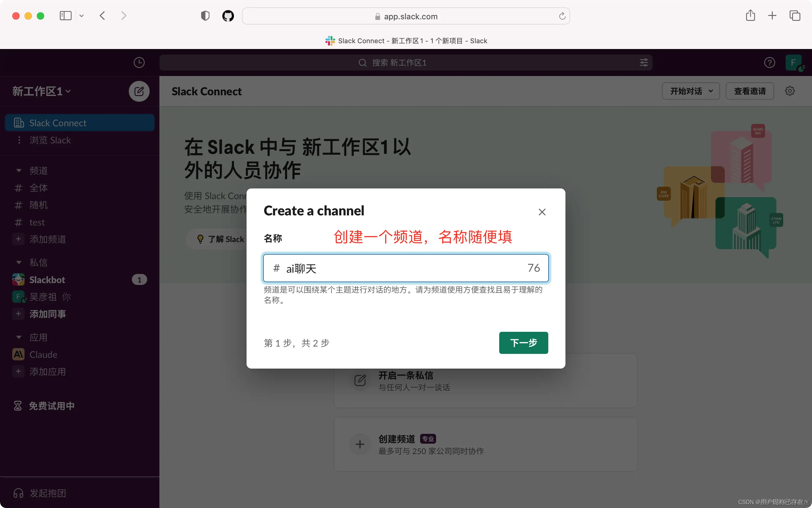Image resolution: width=812 pixels, height=508 pixels.
Task: Click the plus icon on 创建频道 card
Action: click(360, 444)
